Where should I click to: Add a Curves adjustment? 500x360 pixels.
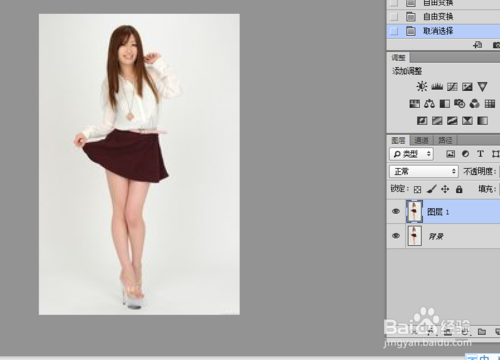coord(452,87)
